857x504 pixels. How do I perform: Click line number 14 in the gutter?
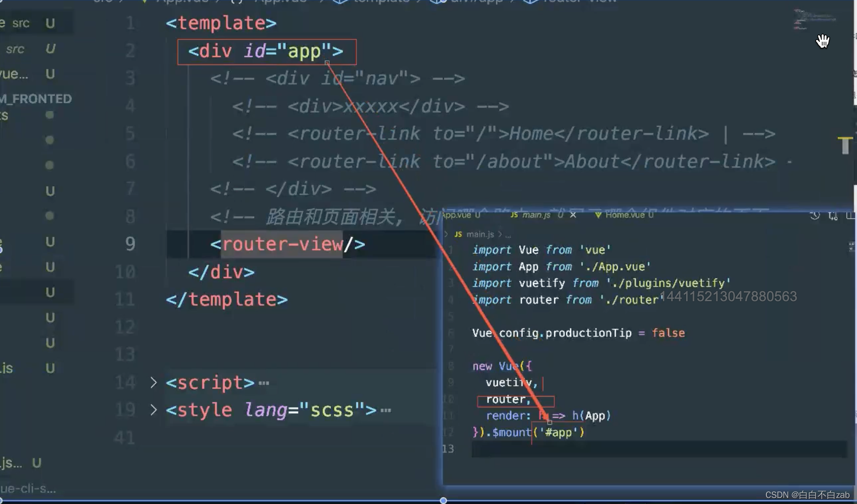pyautogui.click(x=125, y=382)
